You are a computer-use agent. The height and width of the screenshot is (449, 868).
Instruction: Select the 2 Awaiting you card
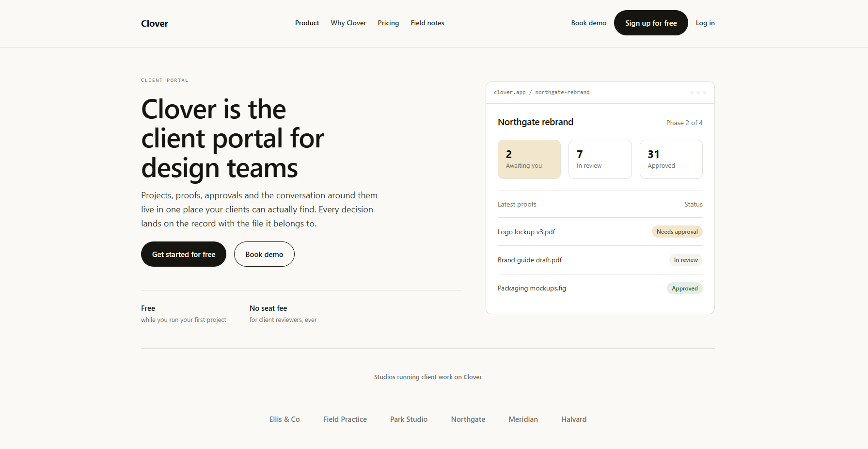tap(529, 159)
